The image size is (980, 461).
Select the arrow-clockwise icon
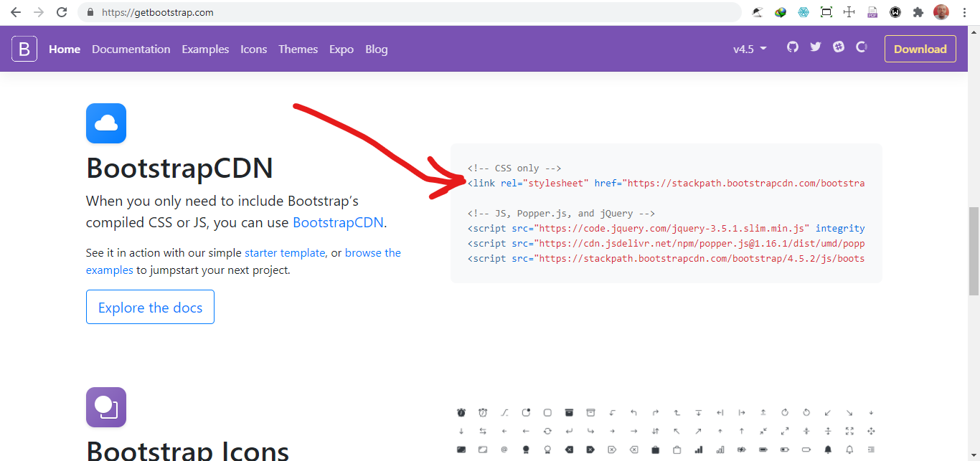point(785,412)
